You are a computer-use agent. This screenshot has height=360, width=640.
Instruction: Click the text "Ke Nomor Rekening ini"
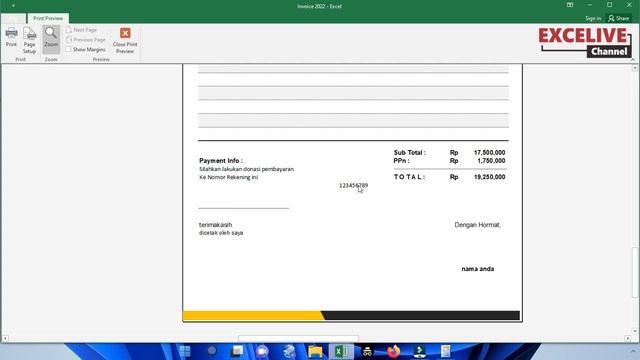pos(229,177)
